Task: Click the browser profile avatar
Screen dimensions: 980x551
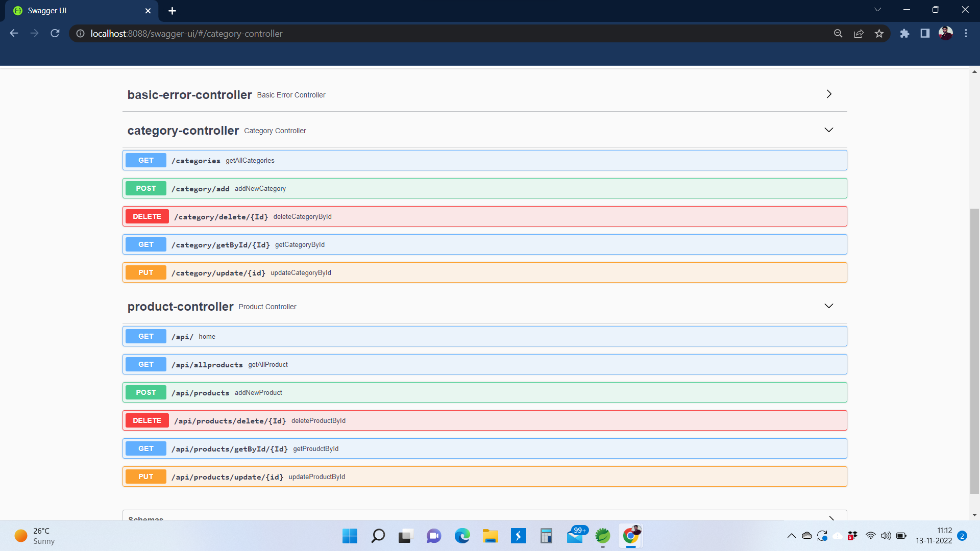Action: [946, 33]
